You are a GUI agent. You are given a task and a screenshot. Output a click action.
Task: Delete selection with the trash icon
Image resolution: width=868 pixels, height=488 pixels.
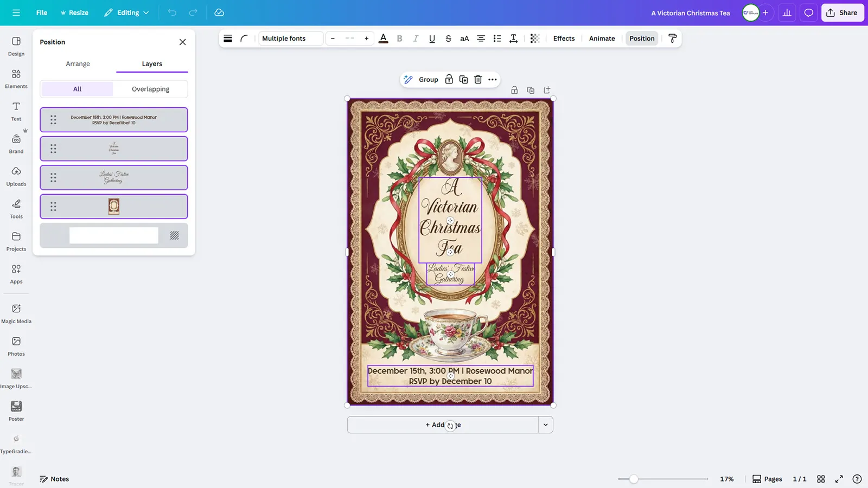click(478, 80)
